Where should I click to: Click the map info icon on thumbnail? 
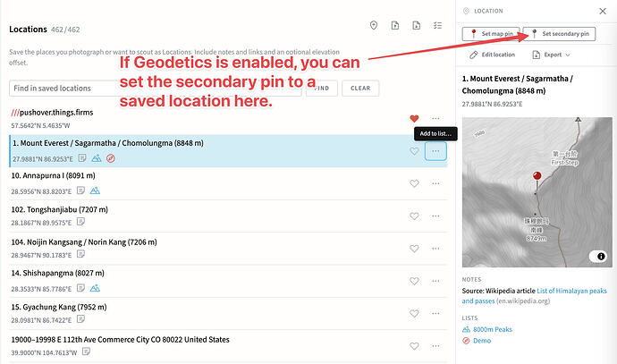click(601, 256)
